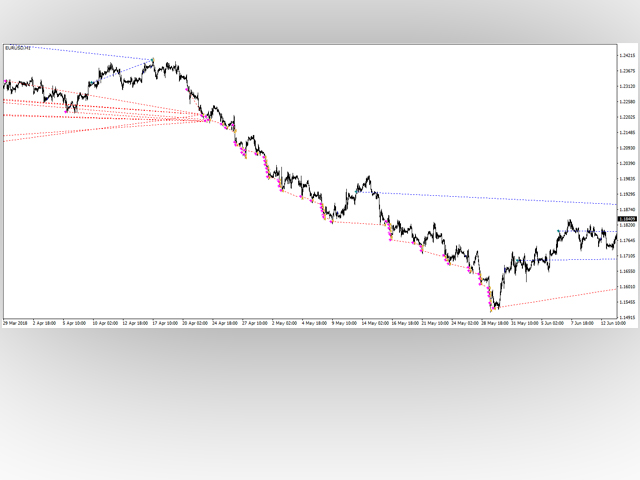Click the 17 Apr 10:00 time label
The image size is (640, 480).
click(x=165, y=323)
